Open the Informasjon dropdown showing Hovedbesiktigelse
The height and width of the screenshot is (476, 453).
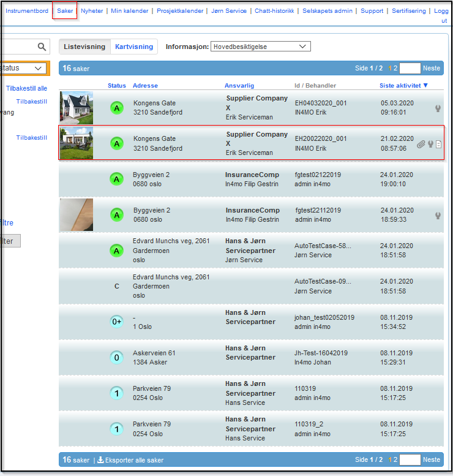click(x=260, y=47)
